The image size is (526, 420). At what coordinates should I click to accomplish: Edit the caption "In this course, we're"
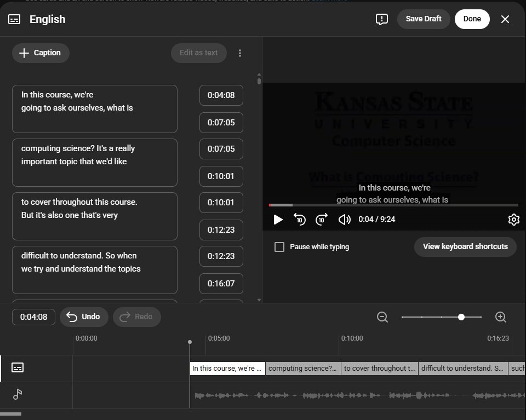(95, 109)
